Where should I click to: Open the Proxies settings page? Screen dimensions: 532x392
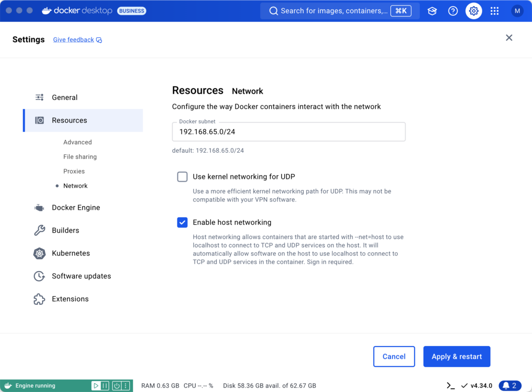[x=74, y=171]
